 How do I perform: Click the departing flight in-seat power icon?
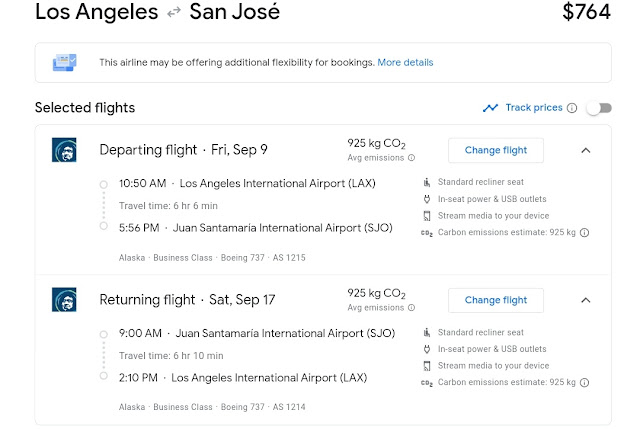pyautogui.click(x=427, y=198)
